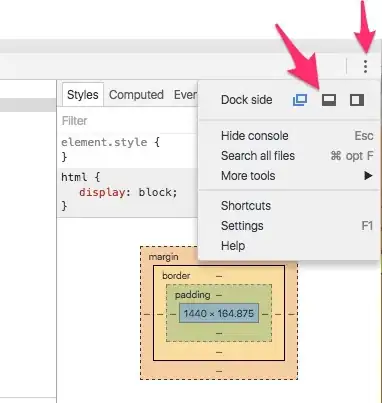Switch to the Styles tab
Screen dimensions: 382x403
click(x=83, y=95)
